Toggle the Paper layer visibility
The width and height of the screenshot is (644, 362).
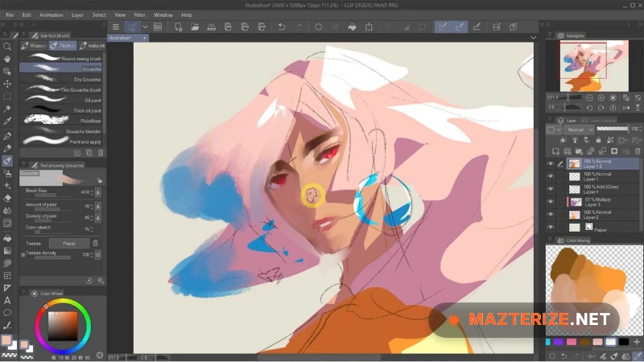pos(551,227)
